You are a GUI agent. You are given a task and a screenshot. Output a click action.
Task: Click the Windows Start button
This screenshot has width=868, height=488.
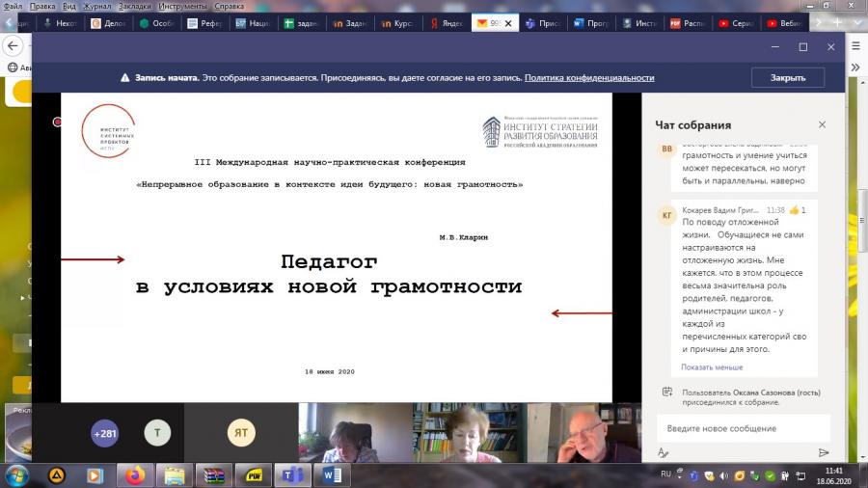pyautogui.click(x=17, y=475)
